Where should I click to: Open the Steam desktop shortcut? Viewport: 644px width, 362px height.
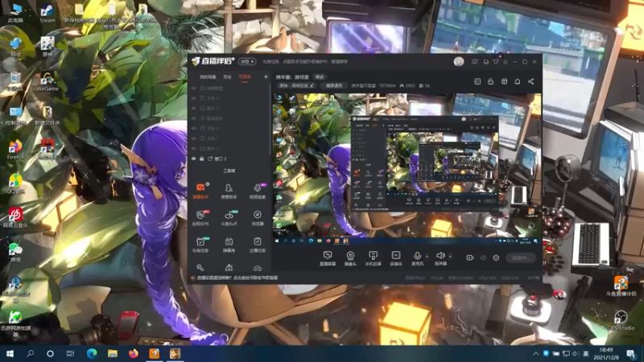point(47,13)
